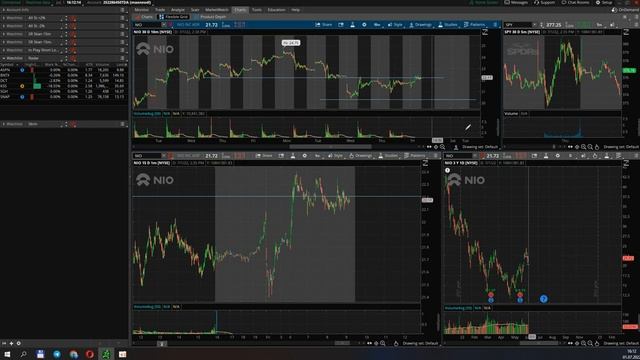Open the Windows Start menu
The width and height of the screenshot is (640, 360).
[x=7, y=354]
